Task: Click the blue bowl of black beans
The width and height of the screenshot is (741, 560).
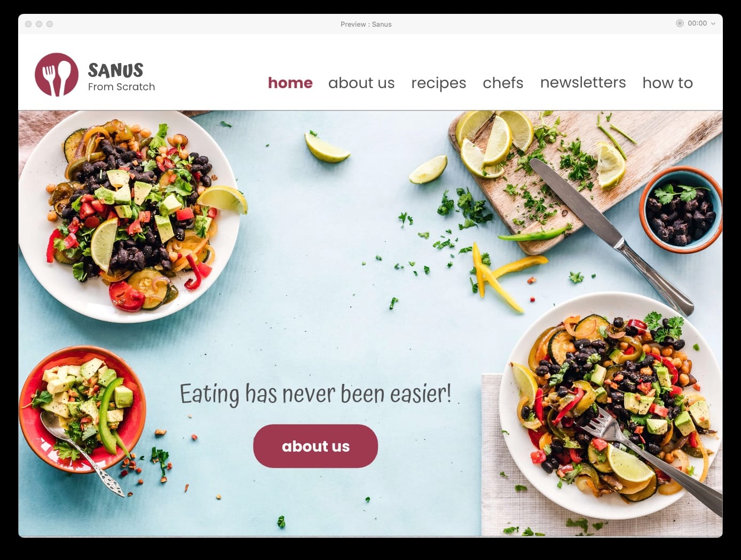Action: pos(681,210)
